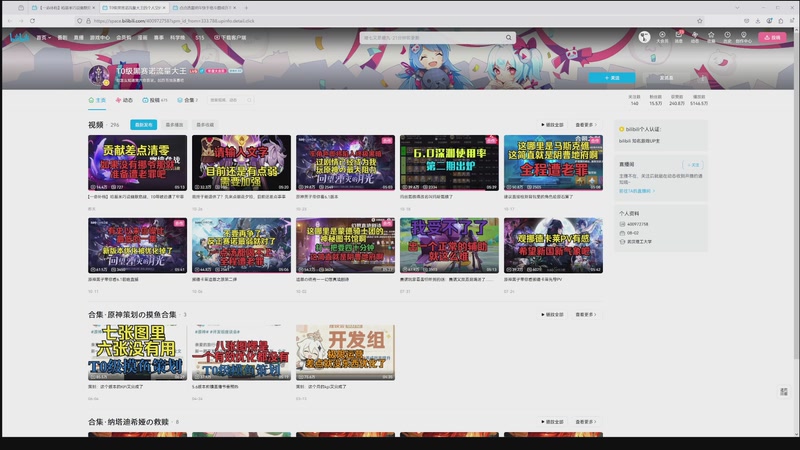This screenshot has height=450, width=800.
Task: Open the 创作中心 lightbulb icon
Action: [743, 37]
